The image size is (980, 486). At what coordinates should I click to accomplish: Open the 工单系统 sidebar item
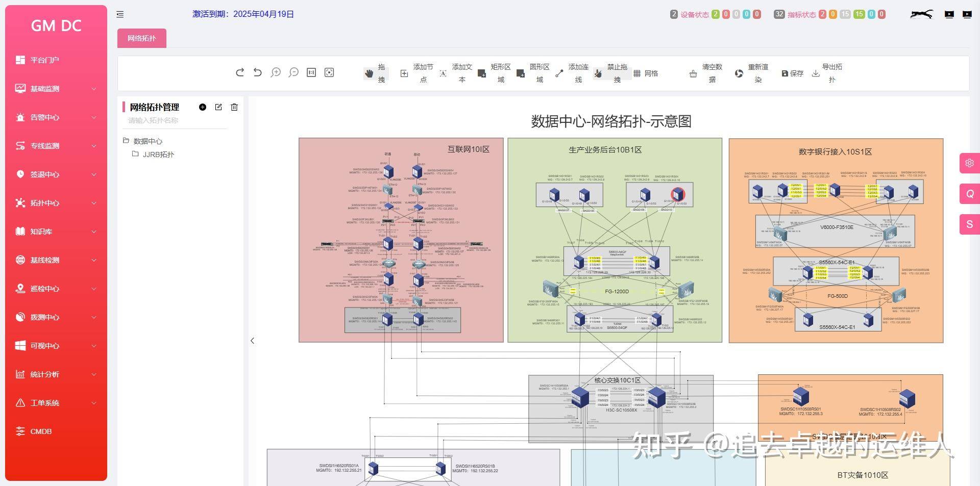56,403
